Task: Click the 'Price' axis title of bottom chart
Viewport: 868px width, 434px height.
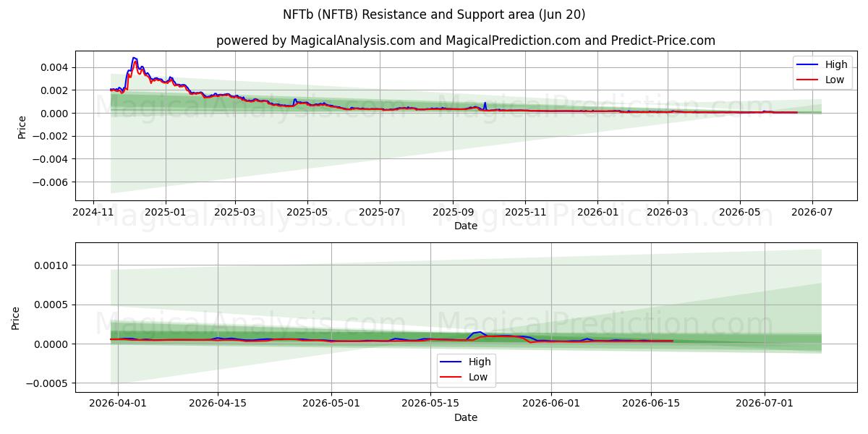Action: pyautogui.click(x=16, y=318)
